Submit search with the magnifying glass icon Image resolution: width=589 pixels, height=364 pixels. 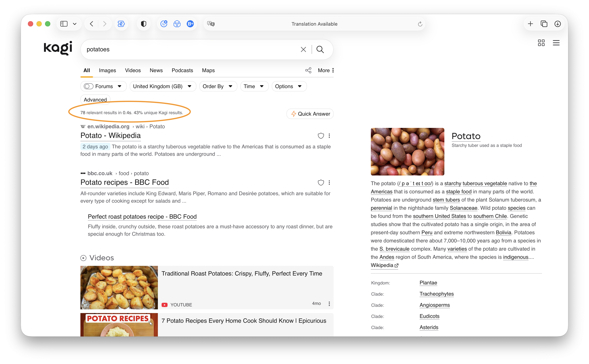click(x=320, y=49)
